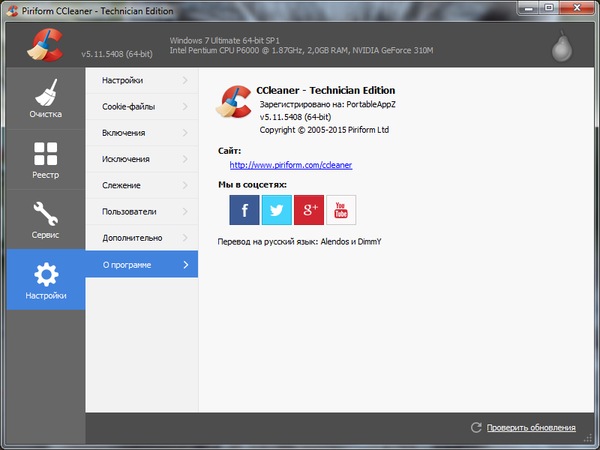This screenshot has width=600, height=450.
Task: Open the Дополнительно settings page
Action: click(x=131, y=238)
